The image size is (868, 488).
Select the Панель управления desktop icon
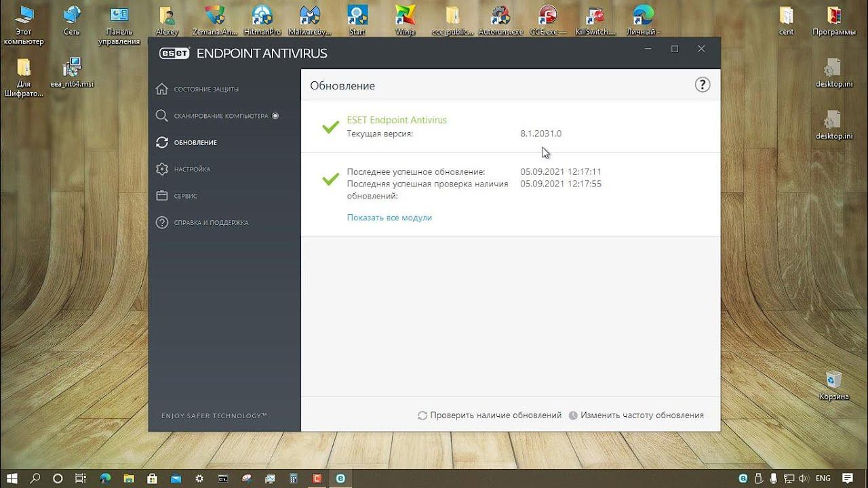[119, 24]
